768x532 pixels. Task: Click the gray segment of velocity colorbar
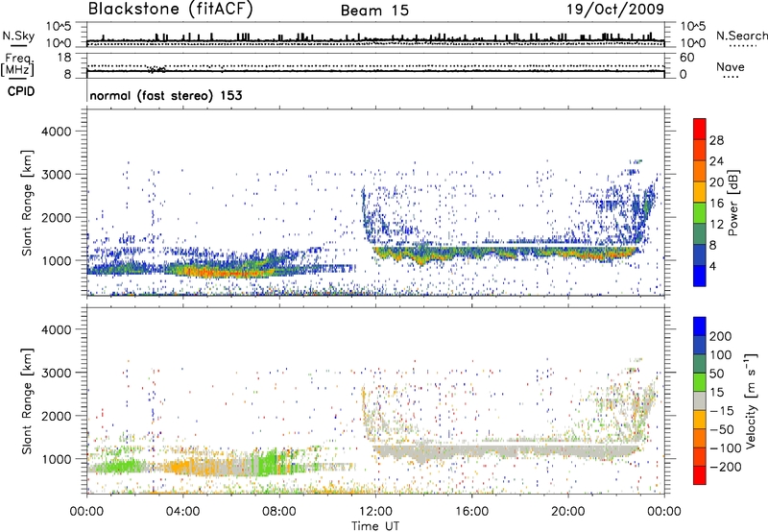pos(700,400)
